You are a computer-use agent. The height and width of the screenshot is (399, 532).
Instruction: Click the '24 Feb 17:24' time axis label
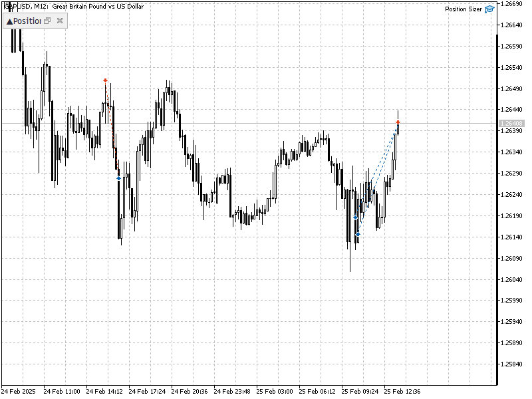point(147,391)
